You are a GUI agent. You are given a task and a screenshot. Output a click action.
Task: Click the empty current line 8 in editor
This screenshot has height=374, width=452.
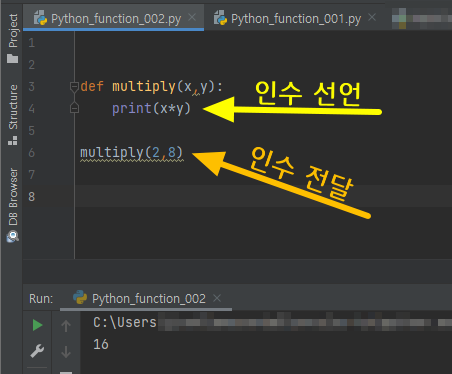(263, 196)
